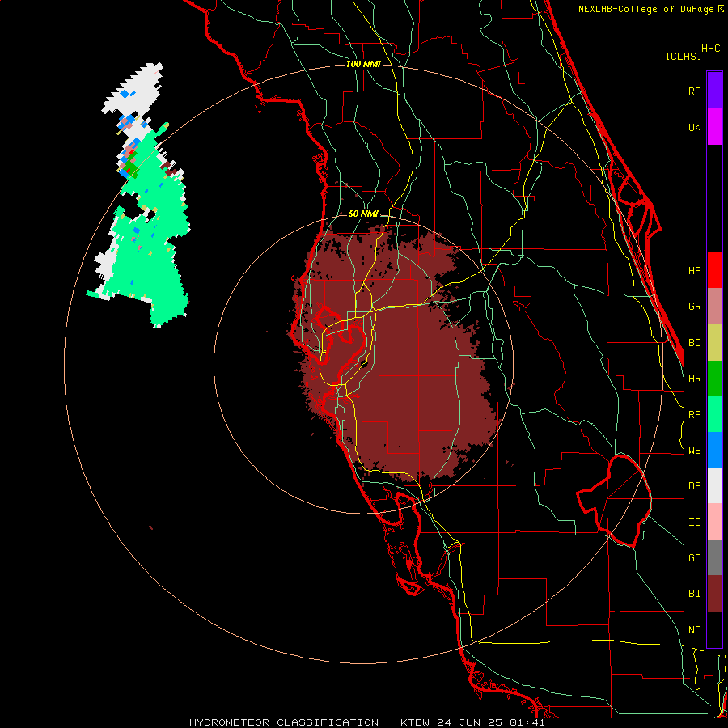Click the HR legend label

click(x=694, y=379)
